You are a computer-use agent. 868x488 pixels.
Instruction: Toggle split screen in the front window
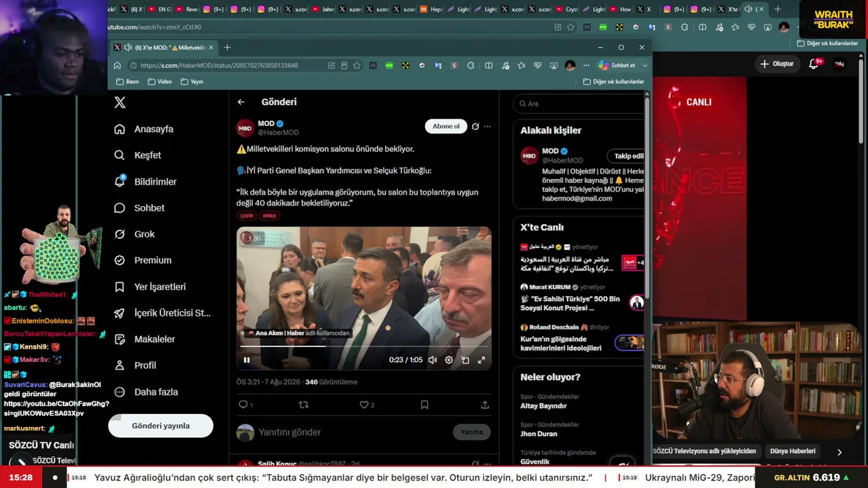click(489, 65)
